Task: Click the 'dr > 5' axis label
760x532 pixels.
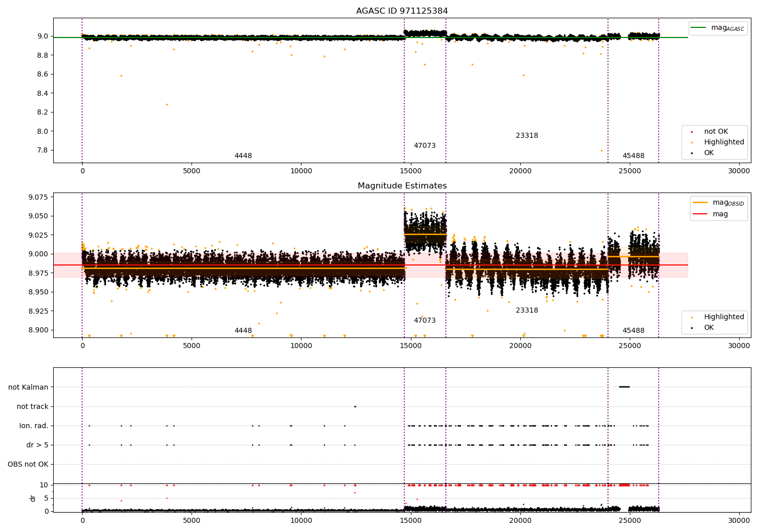Action: (x=37, y=445)
